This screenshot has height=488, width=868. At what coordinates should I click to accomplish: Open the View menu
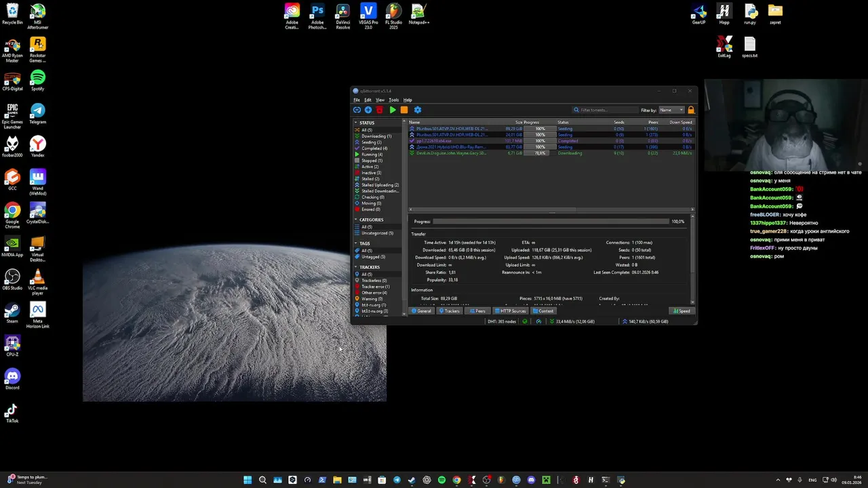(x=380, y=100)
